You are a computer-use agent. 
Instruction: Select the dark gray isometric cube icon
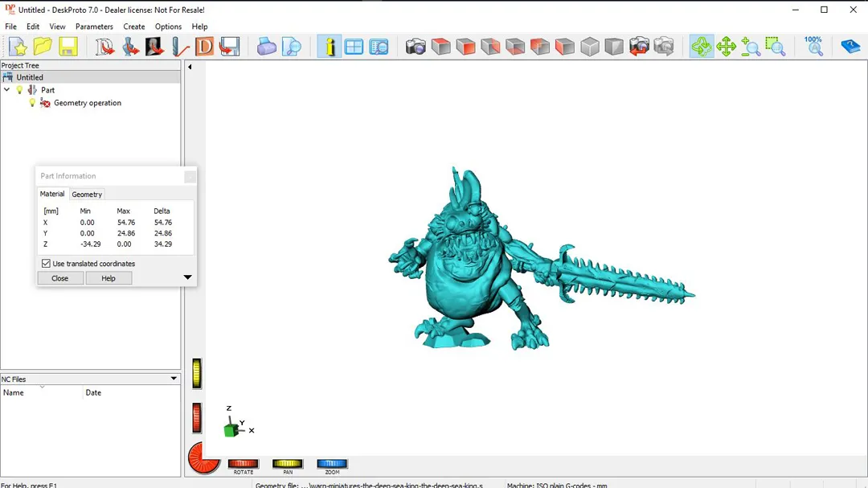614,47
